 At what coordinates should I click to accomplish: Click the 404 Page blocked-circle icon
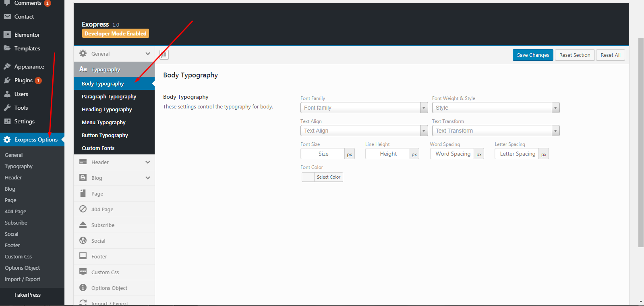point(83,209)
